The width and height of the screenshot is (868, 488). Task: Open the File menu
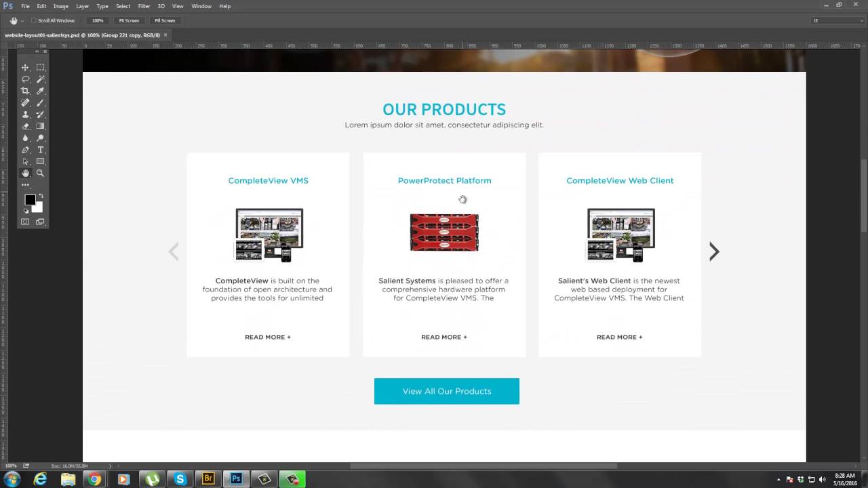(25, 6)
